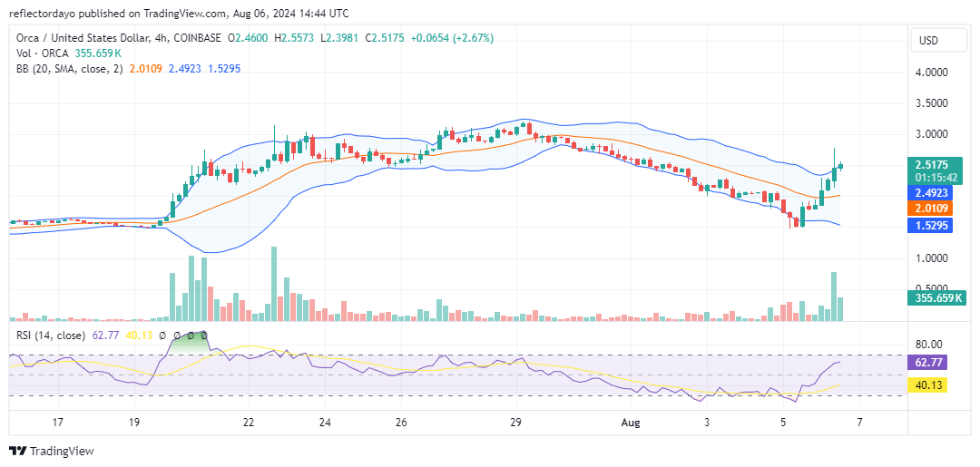Click the date label 26 on time axis
Screen dimensions: 980x467
pyautogui.click(x=401, y=423)
